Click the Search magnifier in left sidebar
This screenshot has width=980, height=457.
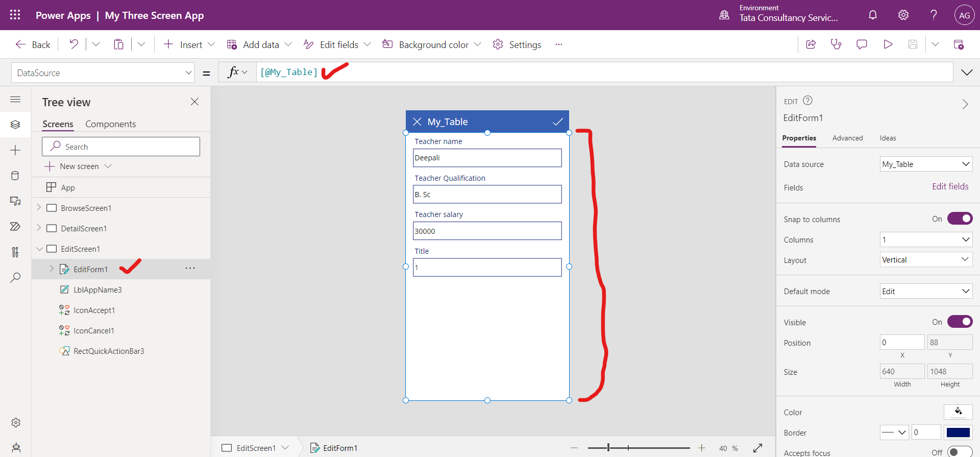(15, 278)
